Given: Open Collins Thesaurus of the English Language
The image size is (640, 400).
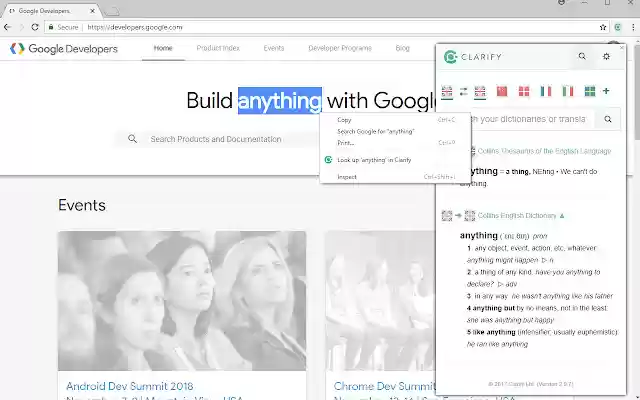Looking at the screenshot, I should [544, 151].
